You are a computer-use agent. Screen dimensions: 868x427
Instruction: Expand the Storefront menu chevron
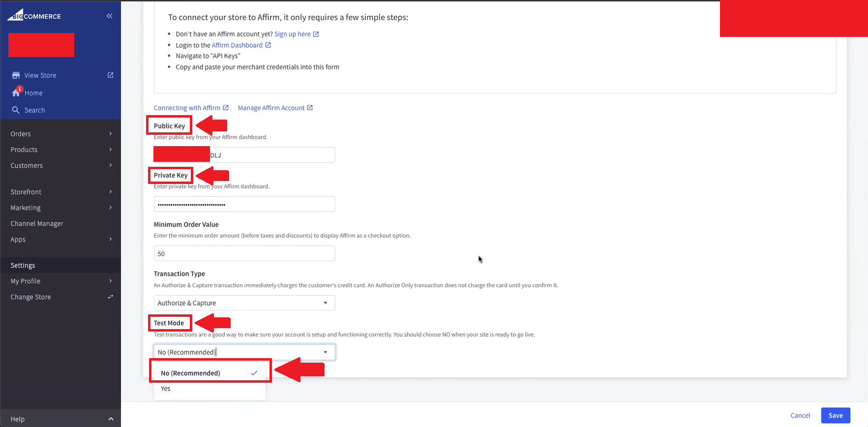(111, 192)
